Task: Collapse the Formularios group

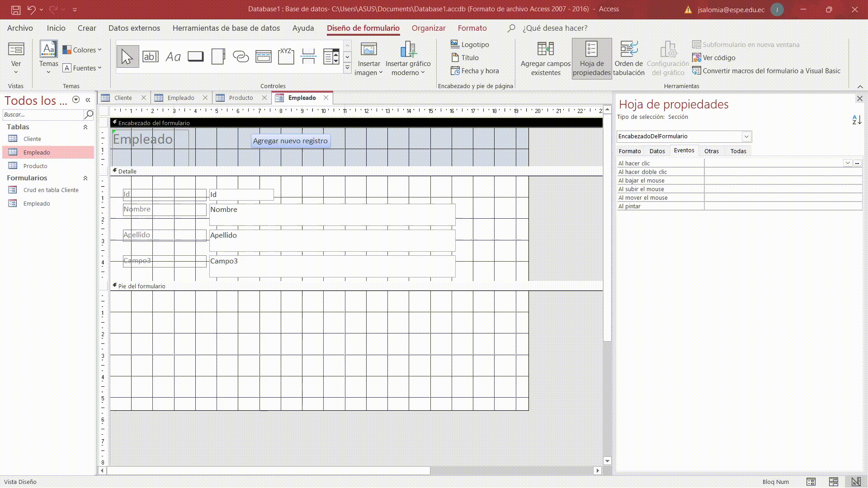Action: pyautogui.click(x=85, y=178)
